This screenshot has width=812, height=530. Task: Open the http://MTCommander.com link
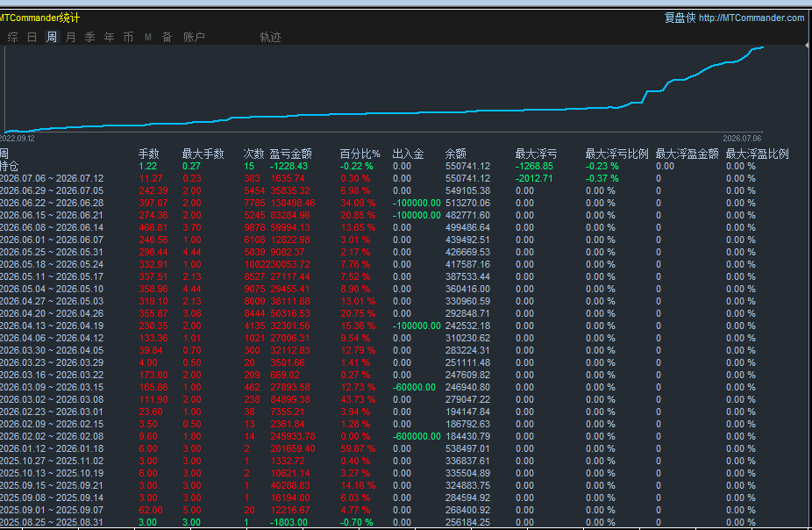(x=751, y=18)
